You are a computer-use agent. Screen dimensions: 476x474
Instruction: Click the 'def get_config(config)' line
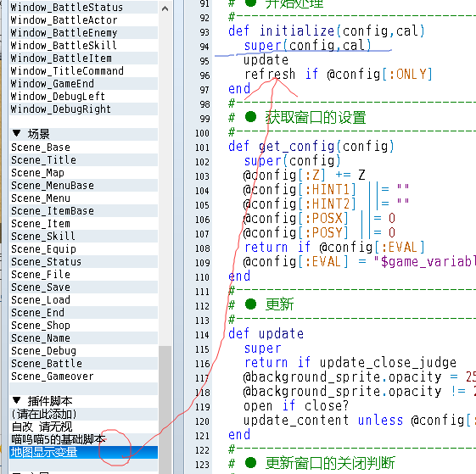click(x=311, y=147)
